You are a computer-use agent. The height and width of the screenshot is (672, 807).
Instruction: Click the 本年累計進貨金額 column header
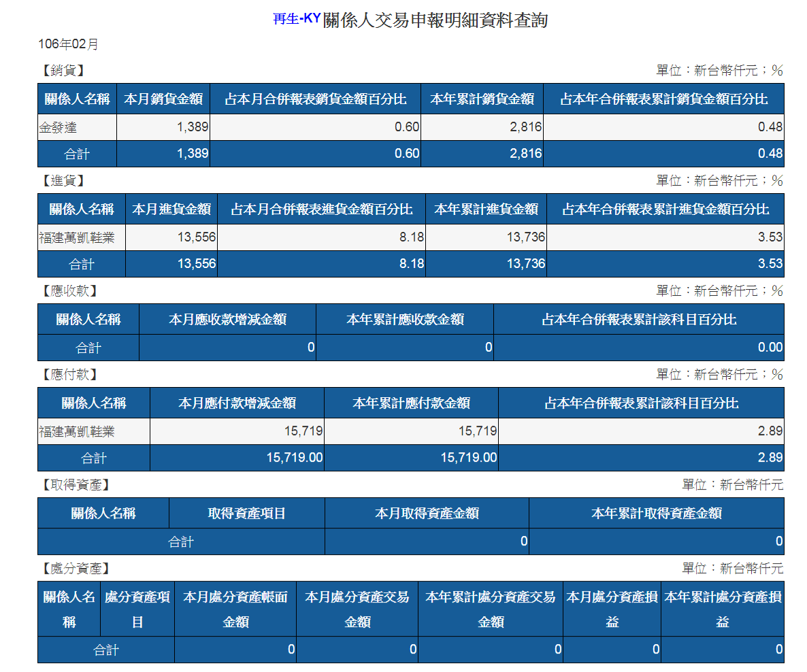pos(487,209)
